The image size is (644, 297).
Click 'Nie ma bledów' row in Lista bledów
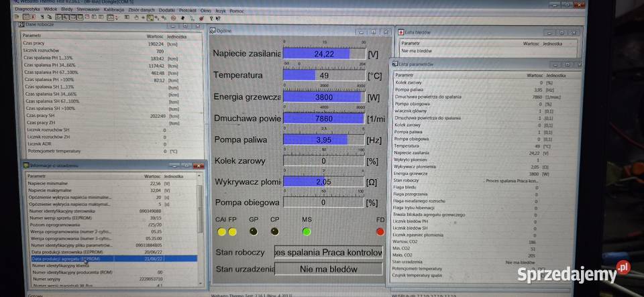point(488,51)
